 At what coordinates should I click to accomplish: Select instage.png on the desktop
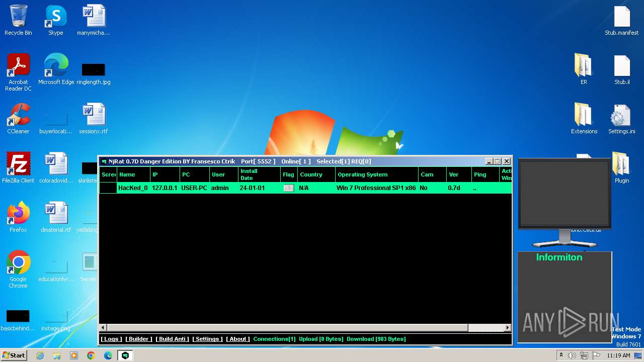tap(56, 321)
